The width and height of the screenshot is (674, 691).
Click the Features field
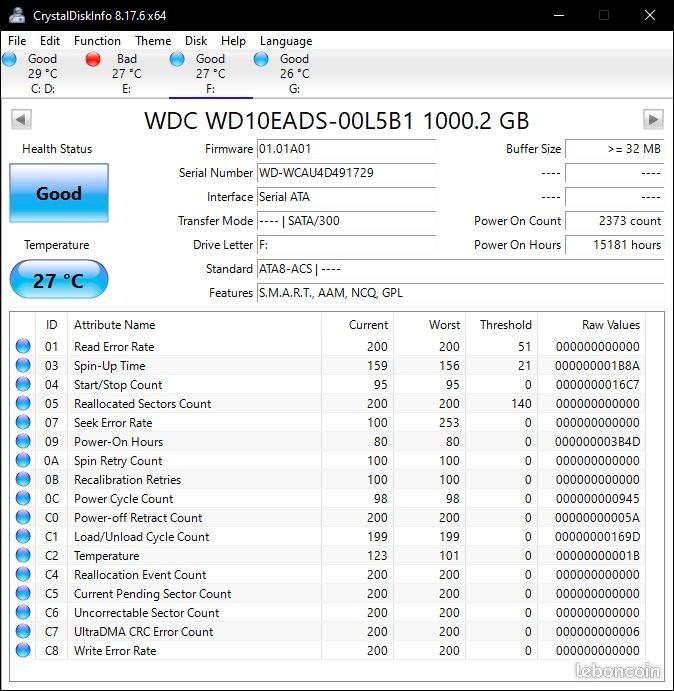point(460,293)
